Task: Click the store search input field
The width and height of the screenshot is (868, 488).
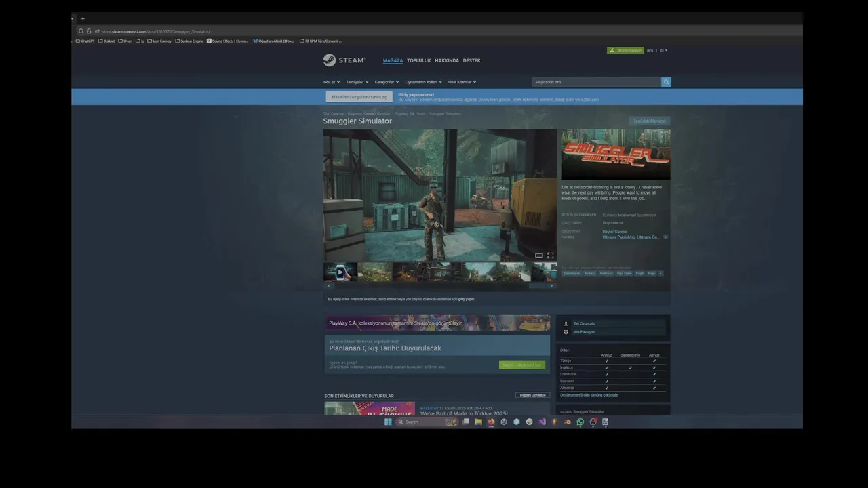Action: (597, 82)
